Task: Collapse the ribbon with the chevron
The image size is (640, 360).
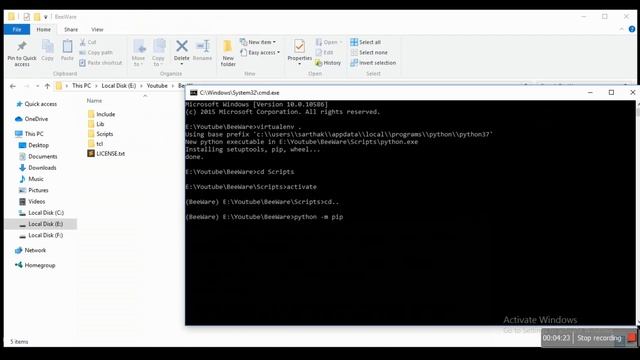Action: [x=621, y=29]
